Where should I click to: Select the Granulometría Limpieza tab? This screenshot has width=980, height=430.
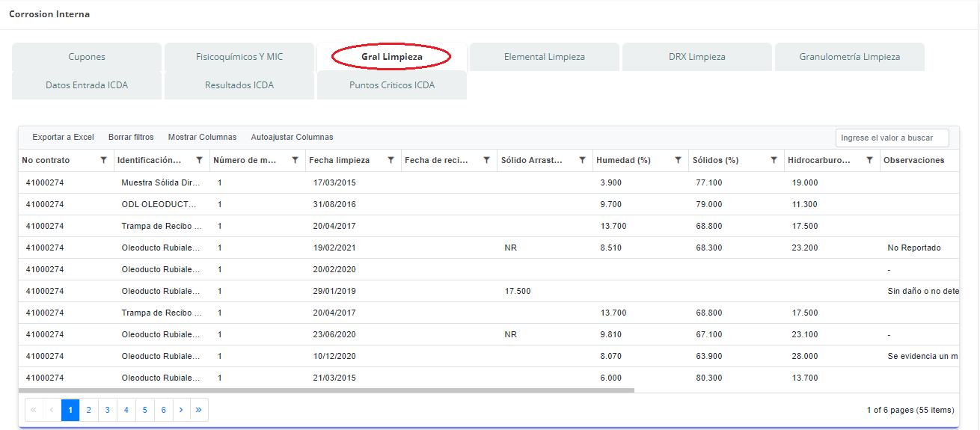click(x=849, y=57)
